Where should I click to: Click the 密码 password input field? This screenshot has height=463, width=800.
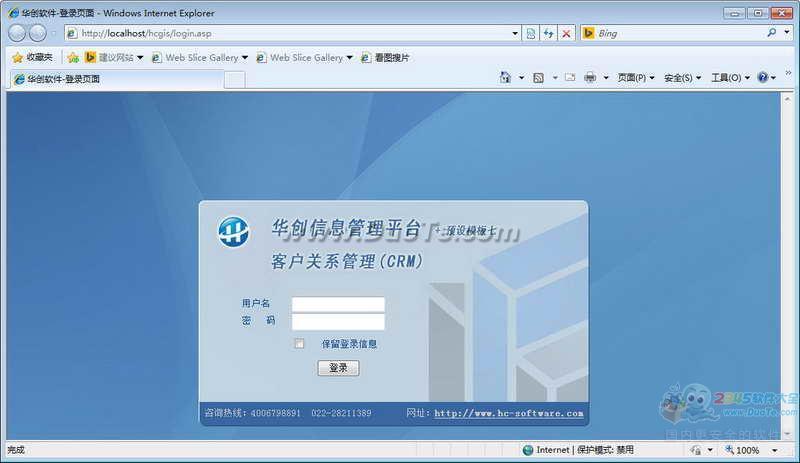pyautogui.click(x=338, y=322)
